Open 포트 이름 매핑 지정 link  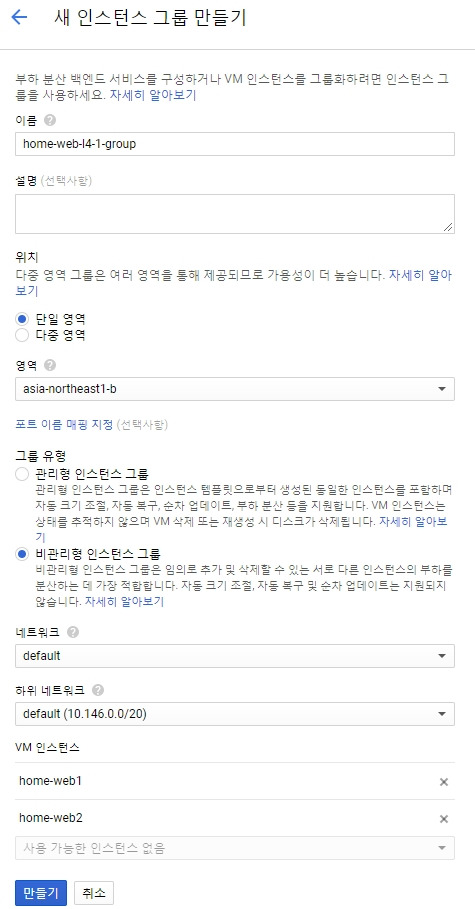point(64,425)
